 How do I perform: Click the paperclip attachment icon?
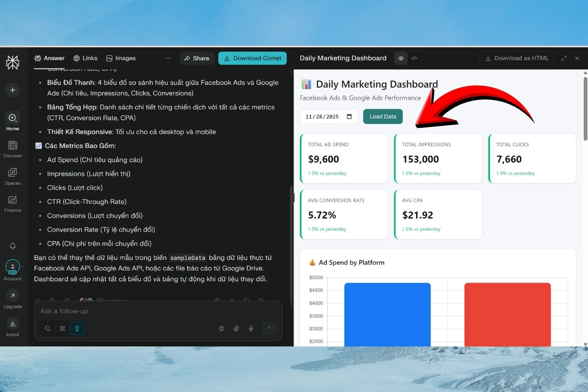pyautogui.click(x=236, y=328)
